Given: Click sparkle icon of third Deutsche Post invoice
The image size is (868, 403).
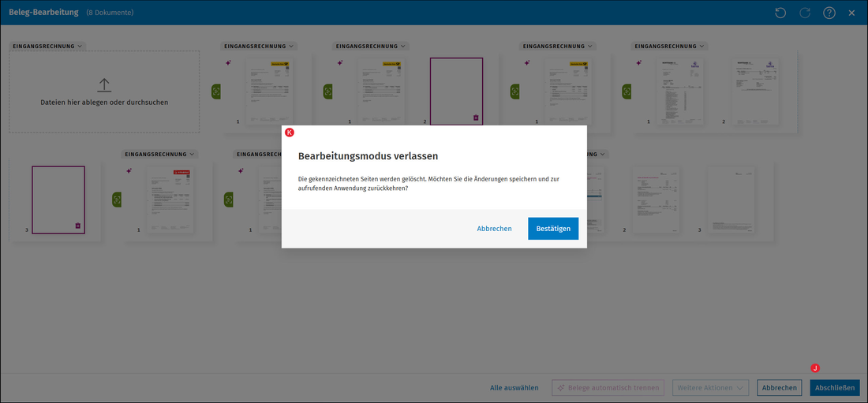Looking at the screenshot, I should (x=527, y=63).
